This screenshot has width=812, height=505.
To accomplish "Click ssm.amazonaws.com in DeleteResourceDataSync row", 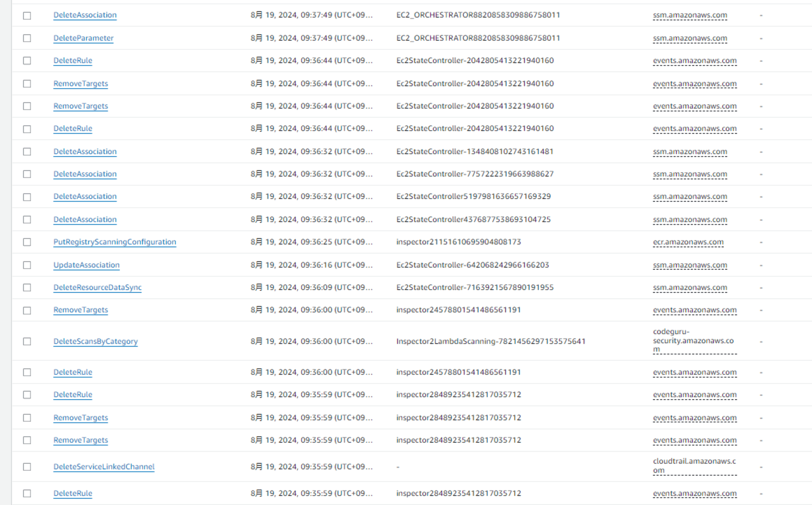I will coord(690,287).
